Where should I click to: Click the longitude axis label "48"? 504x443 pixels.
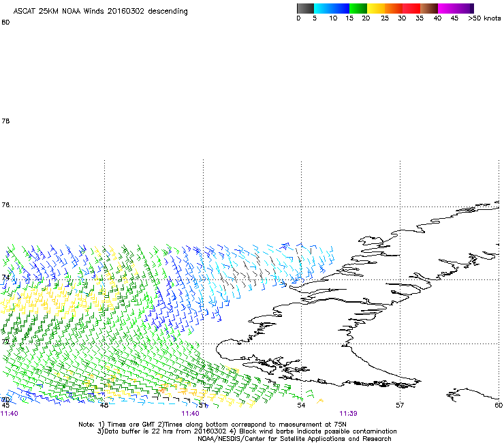click(x=104, y=406)
